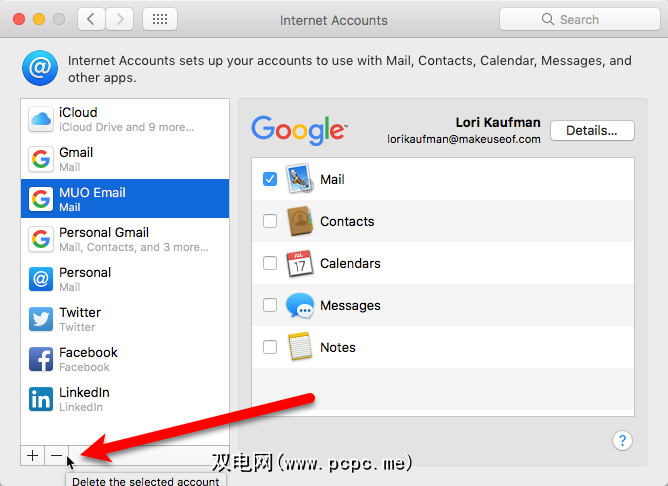Select the Personal mail account name
The height and width of the screenshot is (486, 668).
coord(85,273)
